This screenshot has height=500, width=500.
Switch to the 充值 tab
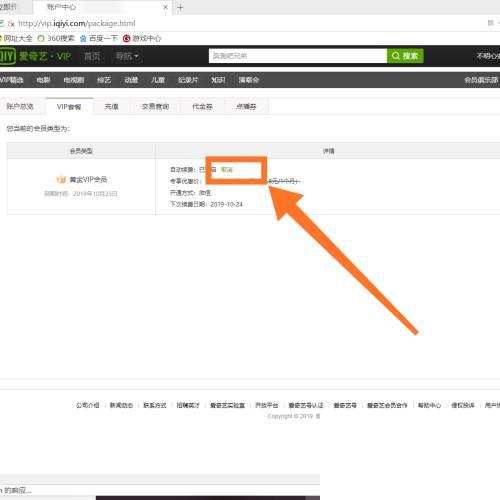(111, 107)
